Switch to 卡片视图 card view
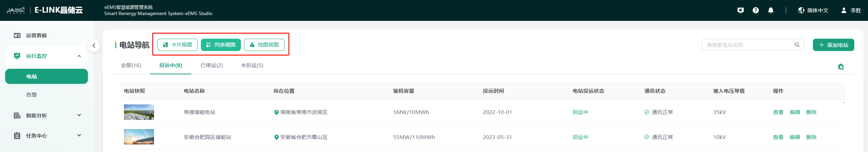This screenshot has width=868, height=152. pyautogui.click(x=178, y=45)
